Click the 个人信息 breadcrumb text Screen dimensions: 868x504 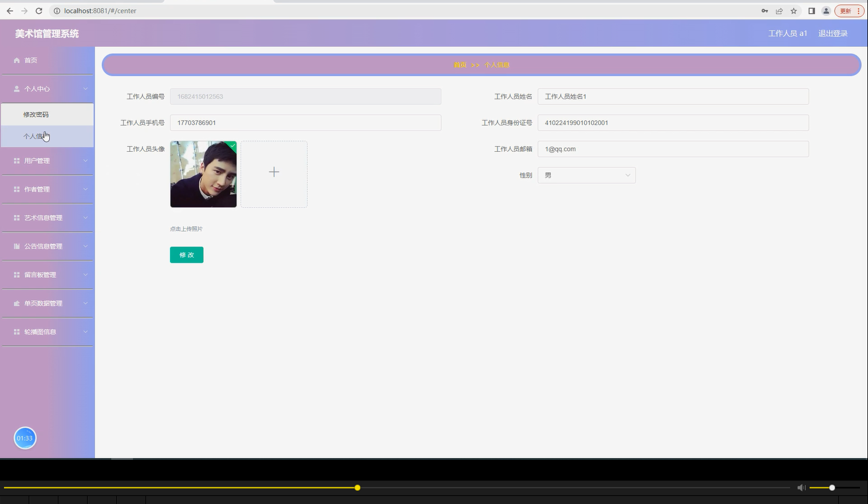point(497,65)
